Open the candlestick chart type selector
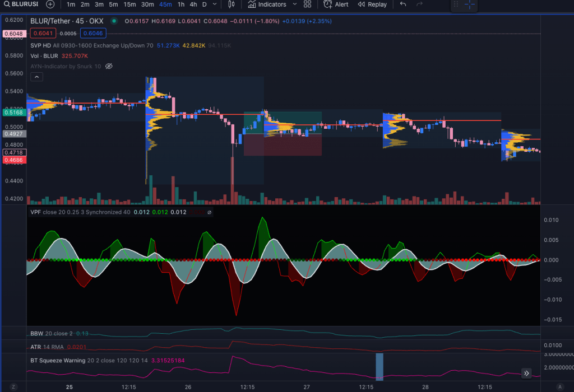The height and width of the screenshot is (392, 574). [232, 4]
